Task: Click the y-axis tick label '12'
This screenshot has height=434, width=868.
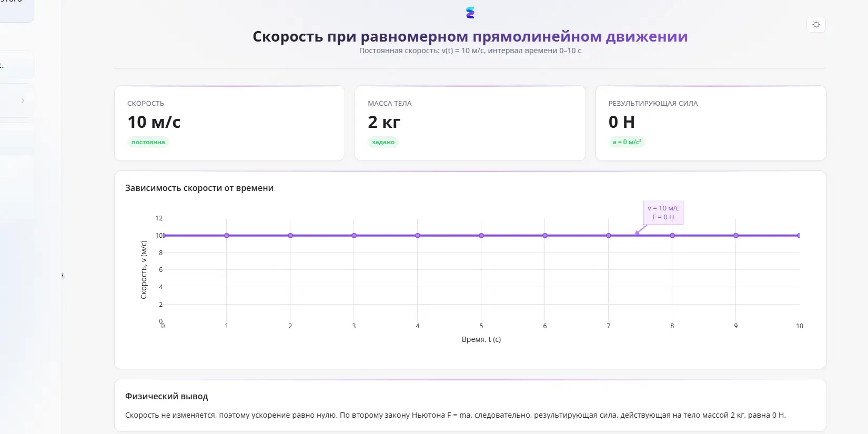Action: click(x=159, y=218)
